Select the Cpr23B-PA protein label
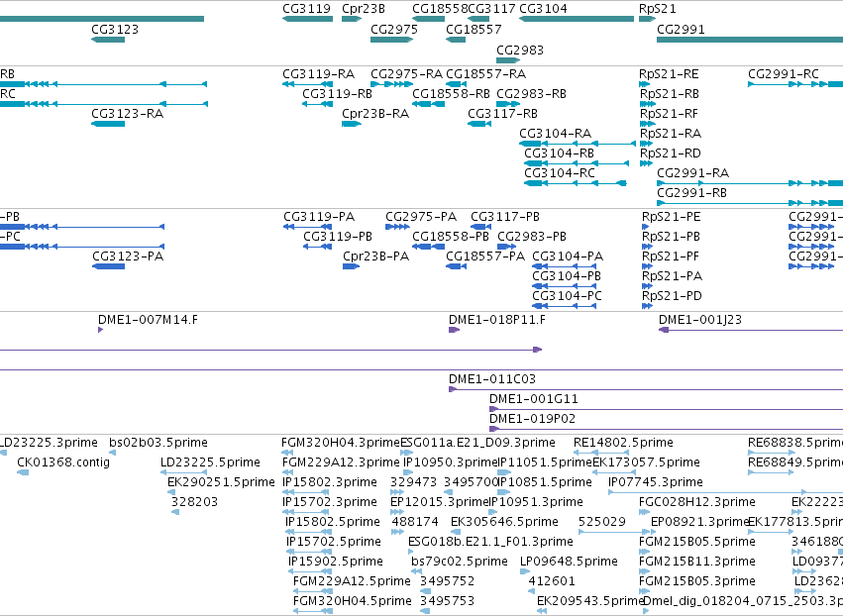The height and width of the screenshot is (616, 843). coord(375,257)
